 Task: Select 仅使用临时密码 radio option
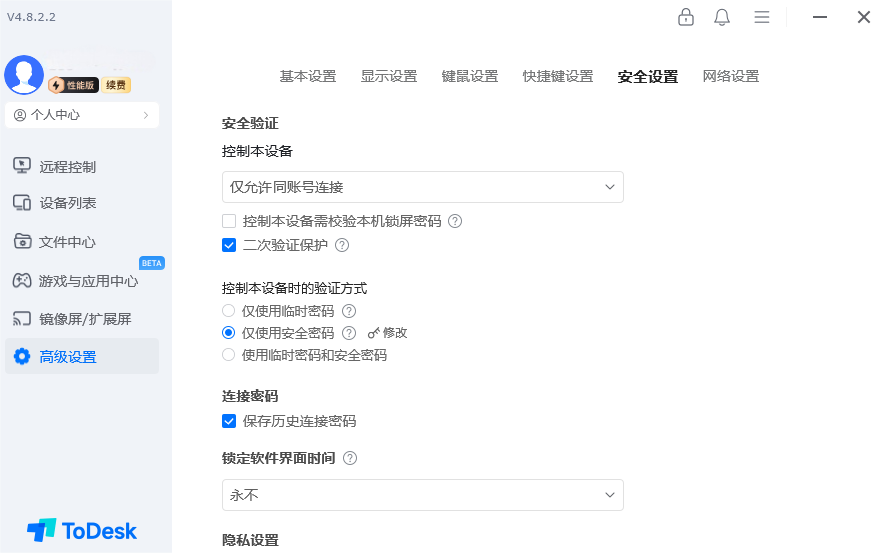coord(229,311)
